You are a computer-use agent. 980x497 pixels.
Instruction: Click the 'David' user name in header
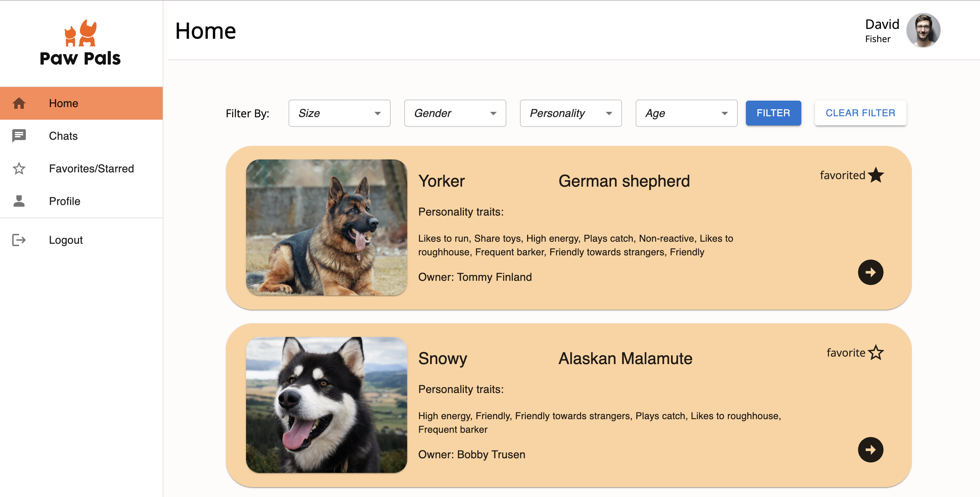882,24
